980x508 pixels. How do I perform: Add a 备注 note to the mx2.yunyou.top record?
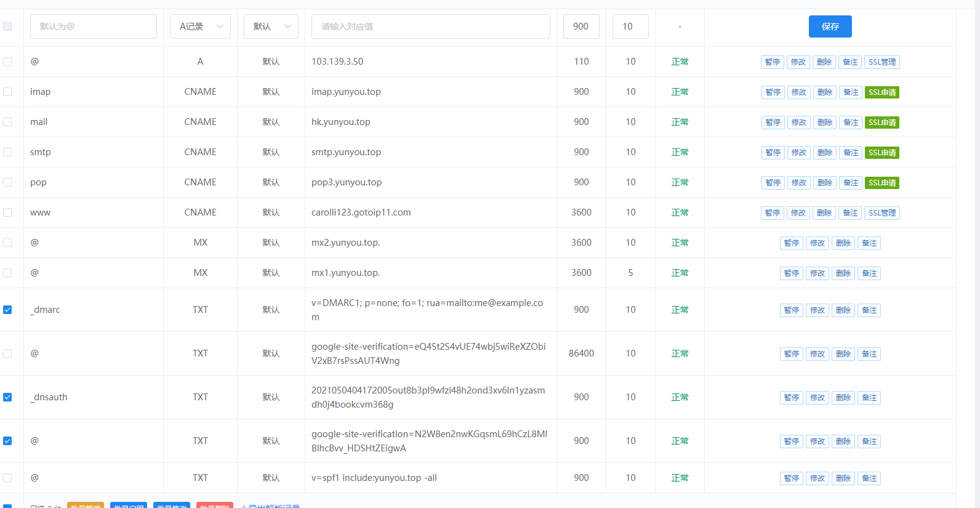869,243
